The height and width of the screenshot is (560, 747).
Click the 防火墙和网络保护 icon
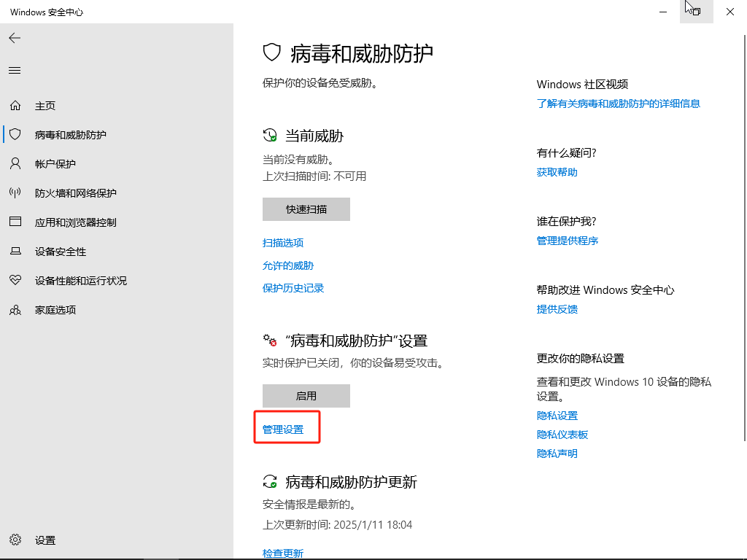tap(15, 192)
